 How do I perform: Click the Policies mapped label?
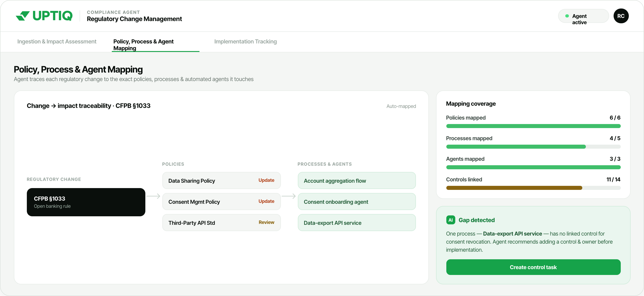point(466,118)
